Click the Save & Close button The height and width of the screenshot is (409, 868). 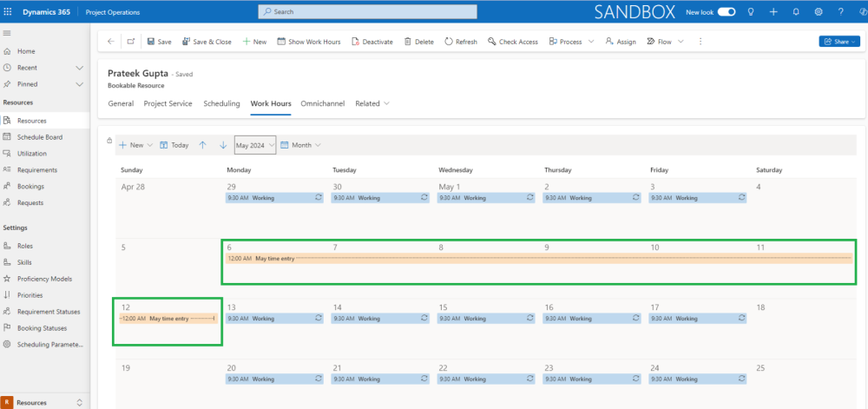[x=206, y=42]
